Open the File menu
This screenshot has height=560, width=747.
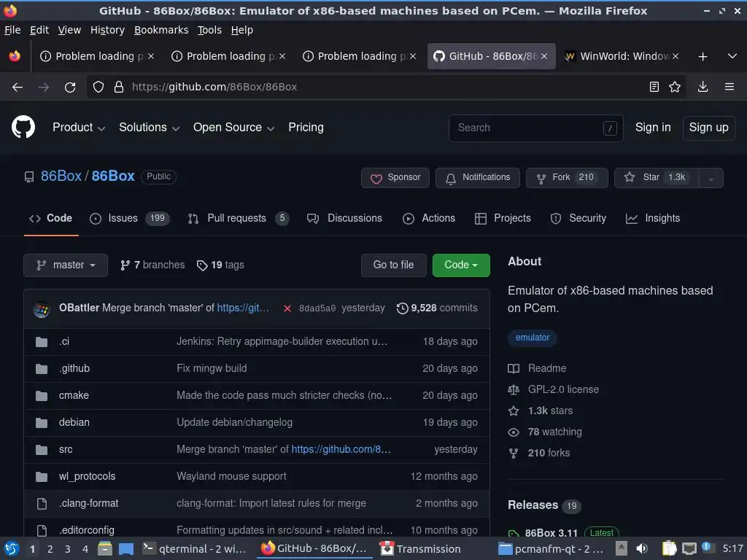click(12, 30)
